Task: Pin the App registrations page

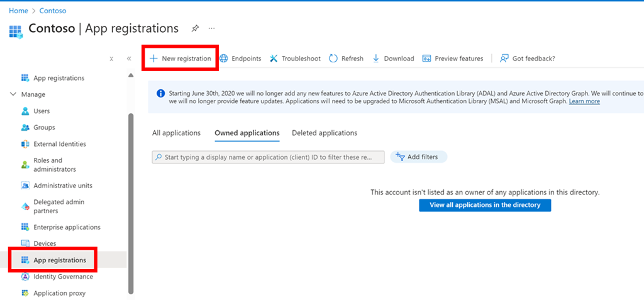Action: [195, 29]
